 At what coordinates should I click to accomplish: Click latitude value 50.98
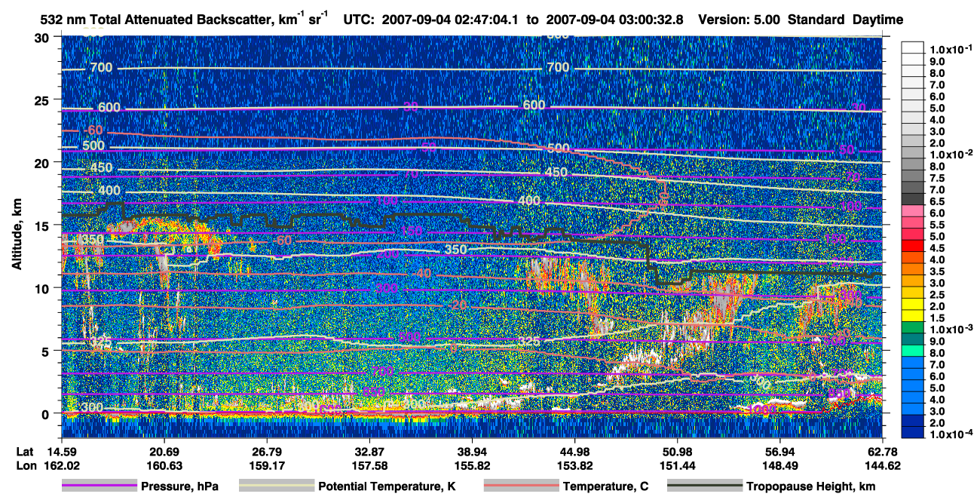pos(677,452)
